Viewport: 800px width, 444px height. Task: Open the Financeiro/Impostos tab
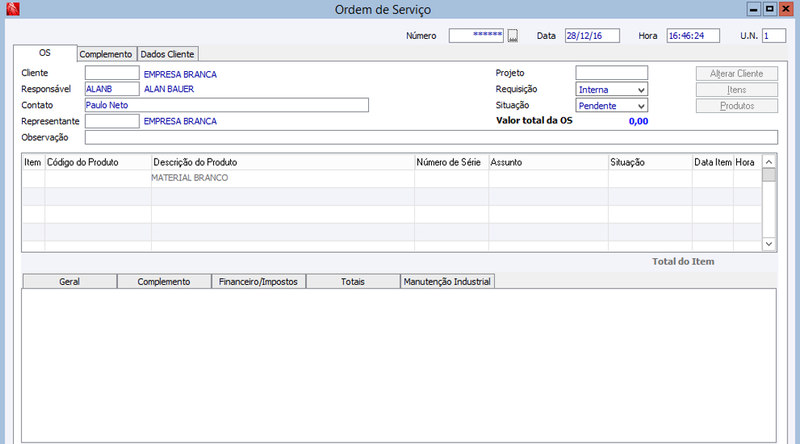258,282
